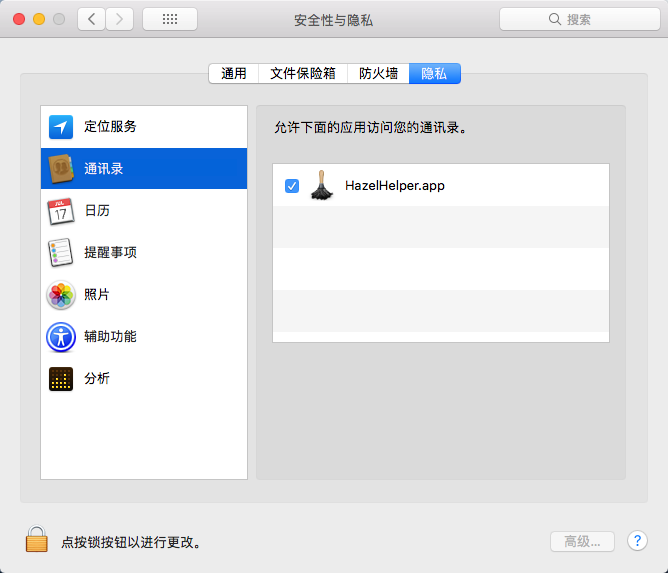Switch to the 文件保险箱 tab
The height and width of the screenshot is (573, 668).
coord(303,73)
